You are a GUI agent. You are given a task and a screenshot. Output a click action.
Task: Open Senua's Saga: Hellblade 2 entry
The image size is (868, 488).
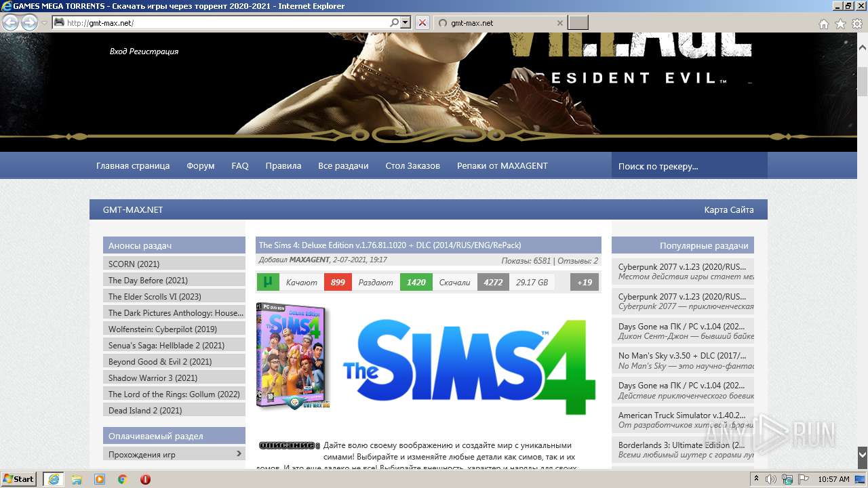click(174, 345)
